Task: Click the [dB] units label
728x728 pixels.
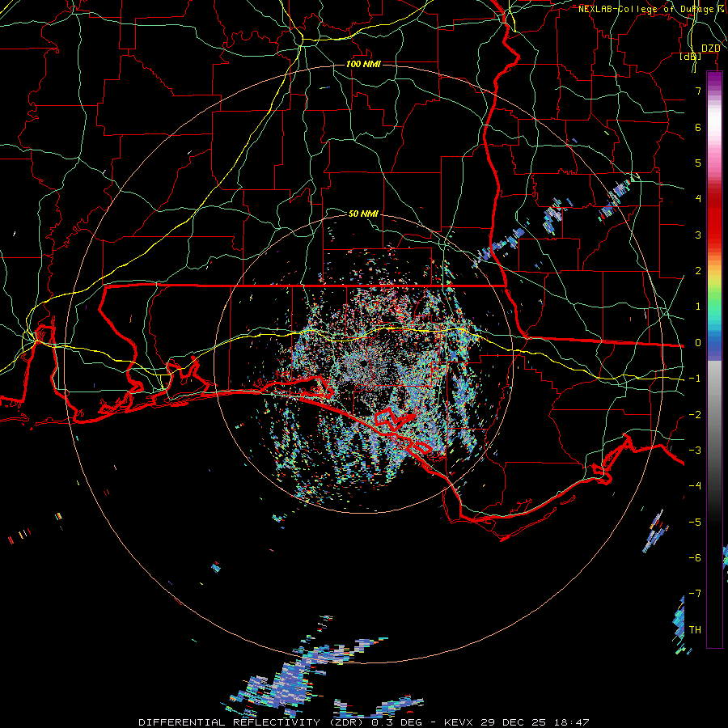Action: (691, 56)
